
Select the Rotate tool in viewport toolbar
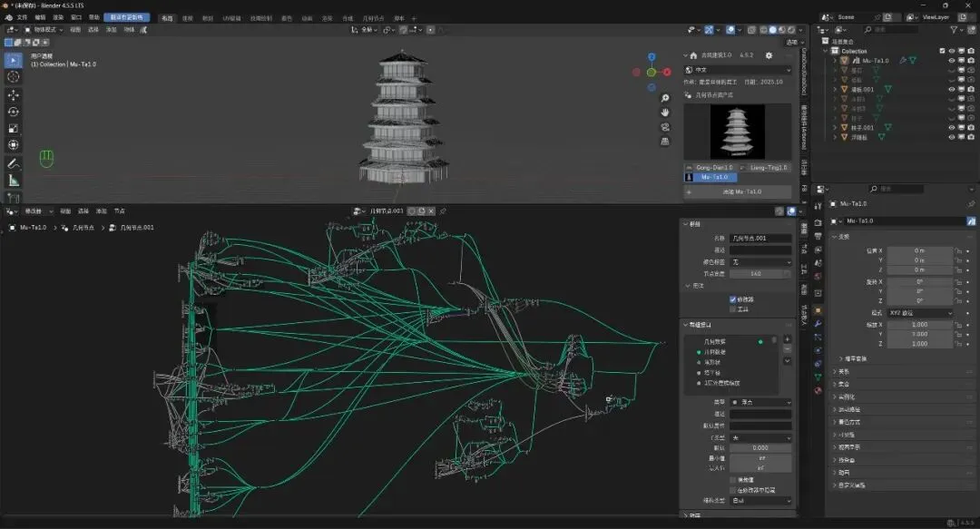coord(14,112)
